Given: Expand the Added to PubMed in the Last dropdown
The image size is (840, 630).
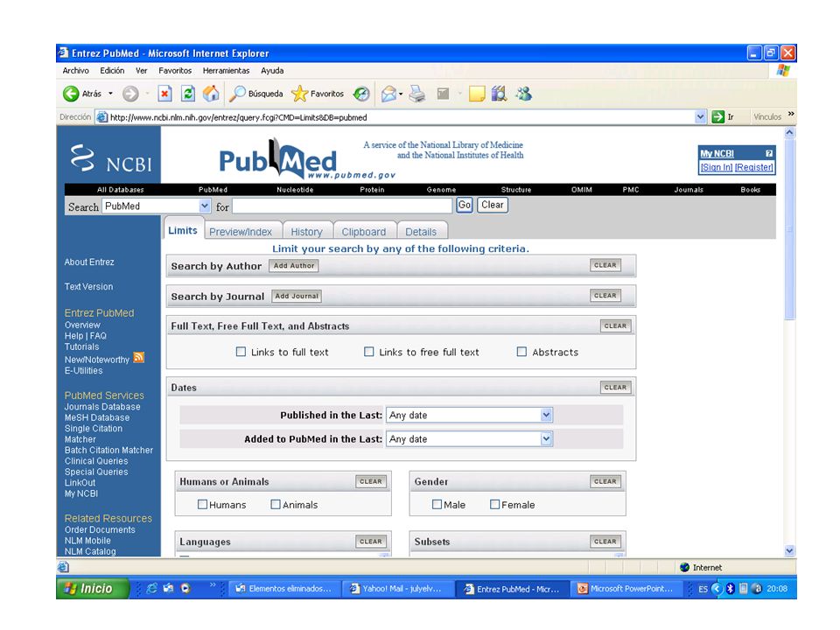Looking at the screenshot, I should [x=469, y=438].
